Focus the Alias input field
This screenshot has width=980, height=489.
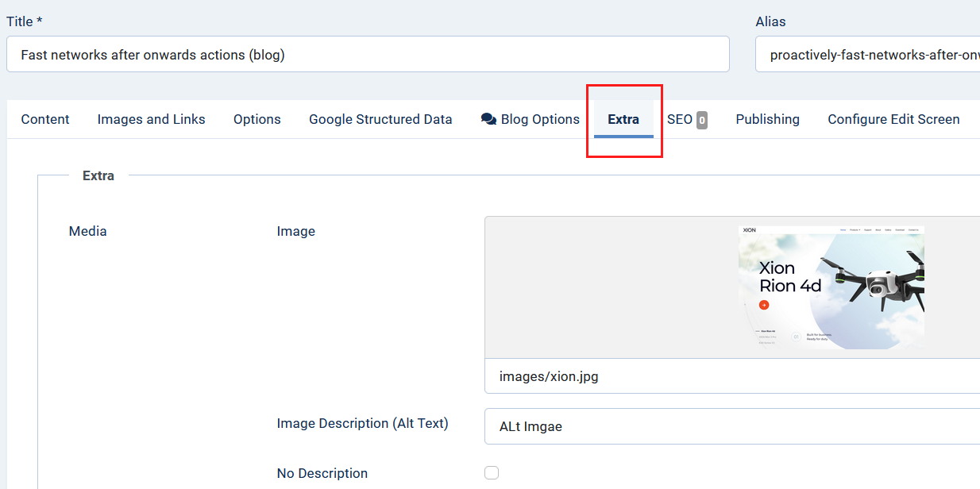tap(867, 54)
